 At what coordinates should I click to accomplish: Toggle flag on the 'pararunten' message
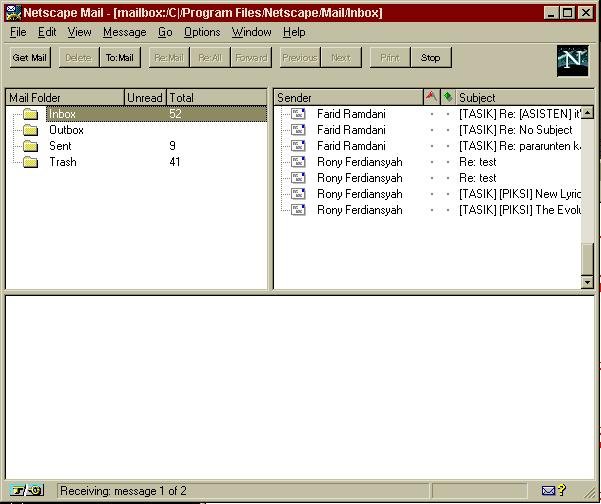pyautogui.click(x=432, y=146)
